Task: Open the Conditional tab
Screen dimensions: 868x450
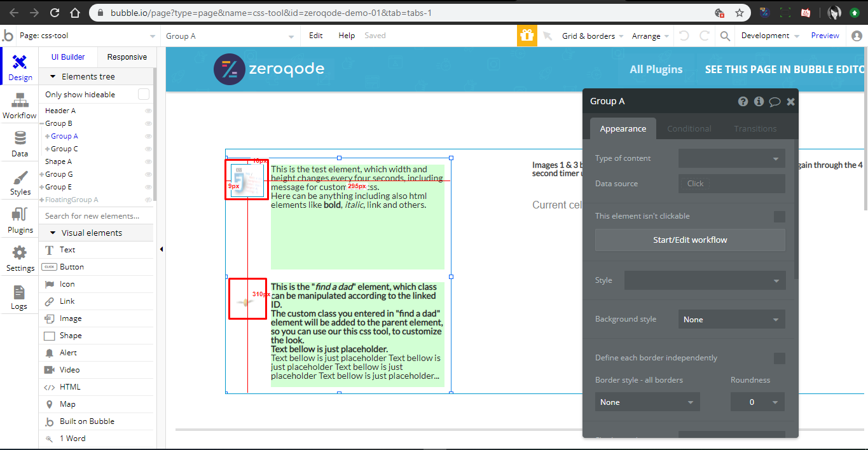Action: (689, 128)
